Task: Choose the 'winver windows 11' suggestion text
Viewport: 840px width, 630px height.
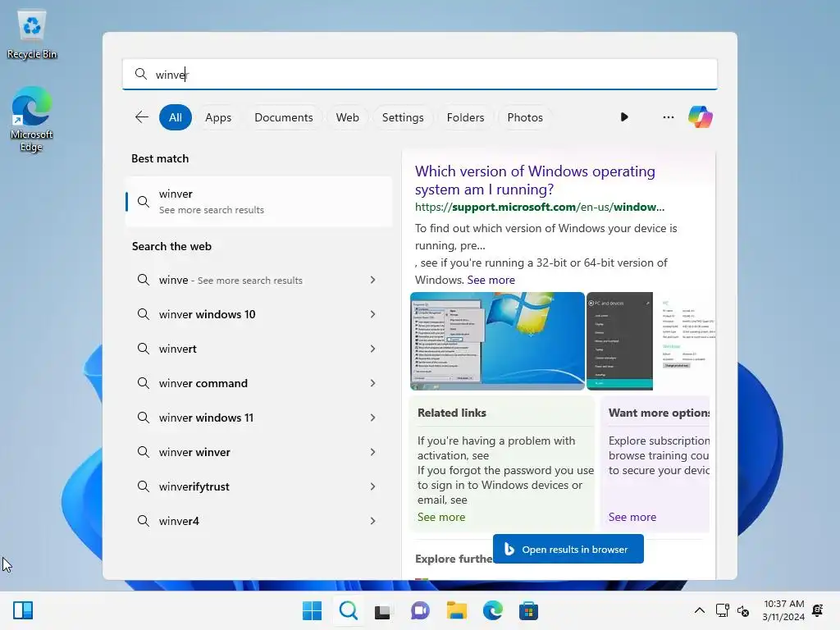Action: point(206,418)
